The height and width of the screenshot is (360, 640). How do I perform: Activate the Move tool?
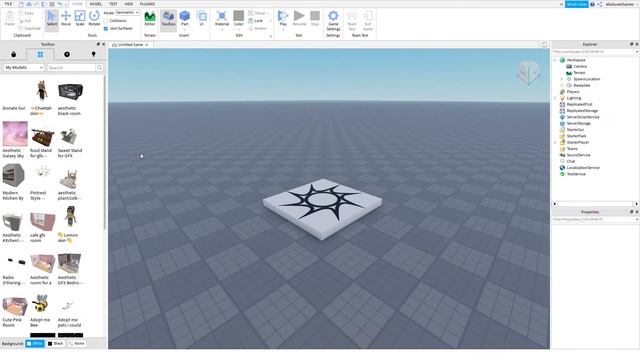click(66, 19)
